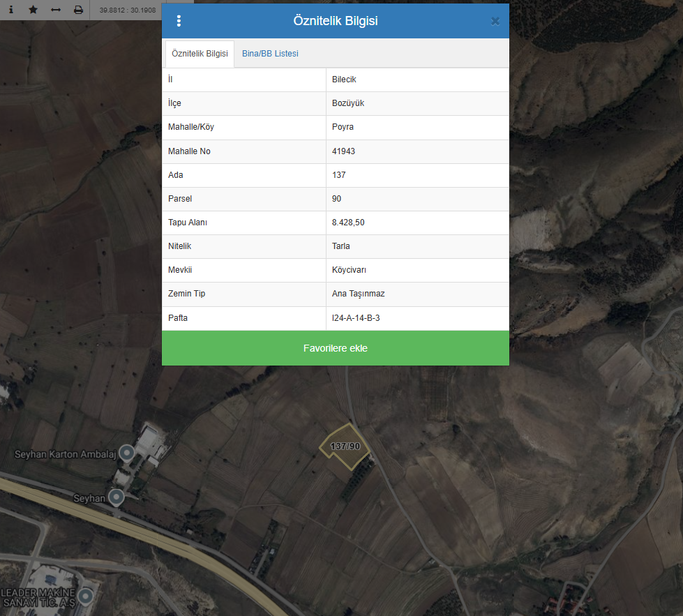Screen dimensions: 683x616
Task: Click the coordinates display 39.8812 : 30.1908
Action: point(127,10)
